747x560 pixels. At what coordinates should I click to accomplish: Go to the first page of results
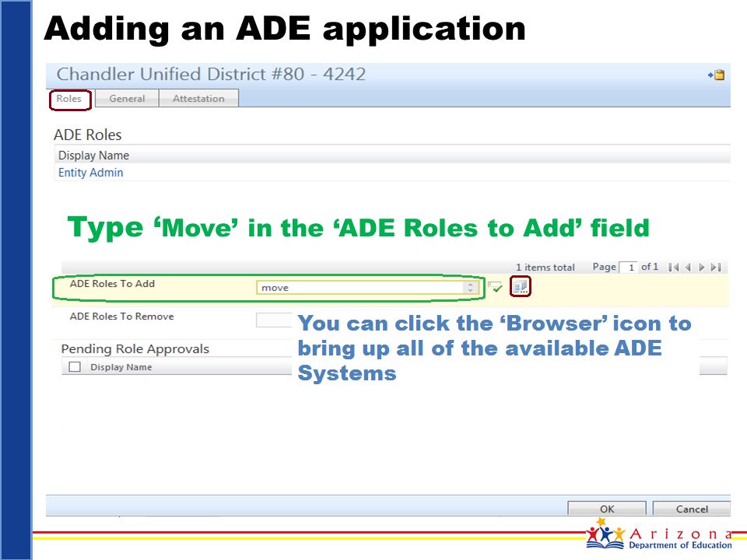coord(674,267)
